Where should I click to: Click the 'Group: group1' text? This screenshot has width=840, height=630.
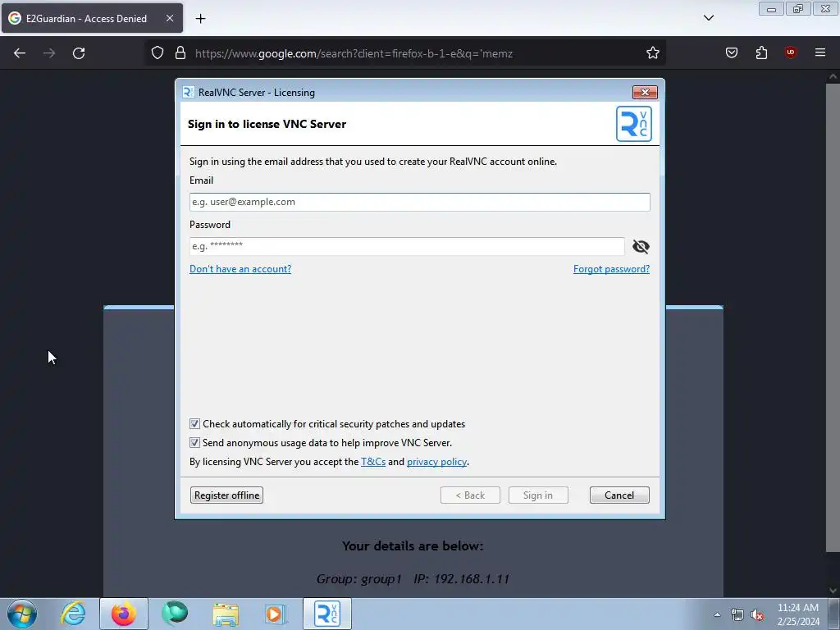coord(359,579)
